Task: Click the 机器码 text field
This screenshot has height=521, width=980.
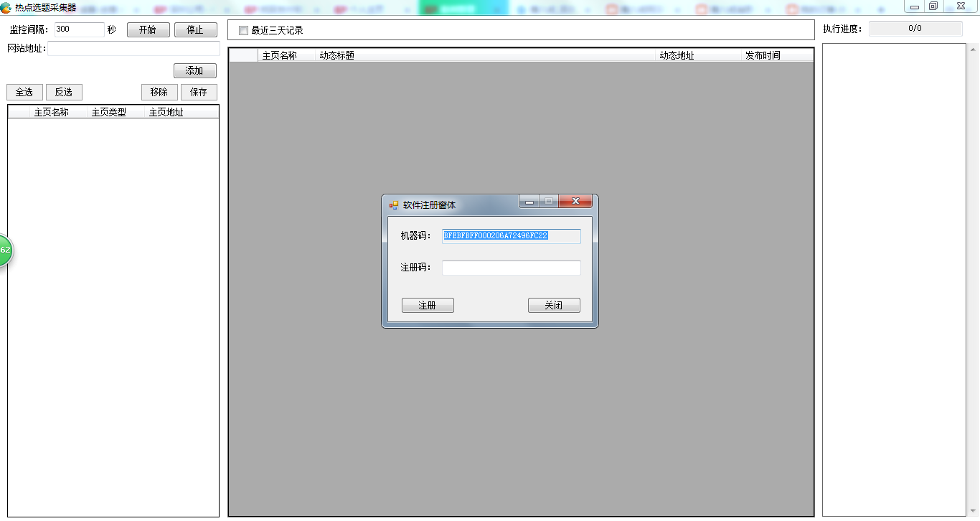Action: click(511, 236)
